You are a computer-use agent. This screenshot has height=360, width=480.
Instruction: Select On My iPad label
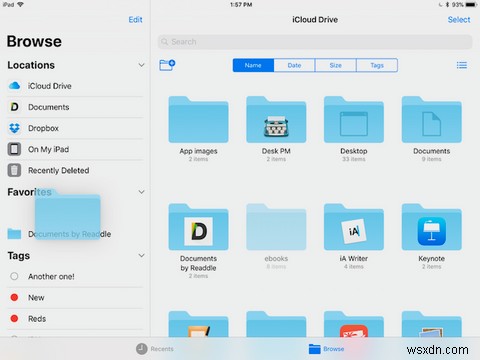click(49, 149)
